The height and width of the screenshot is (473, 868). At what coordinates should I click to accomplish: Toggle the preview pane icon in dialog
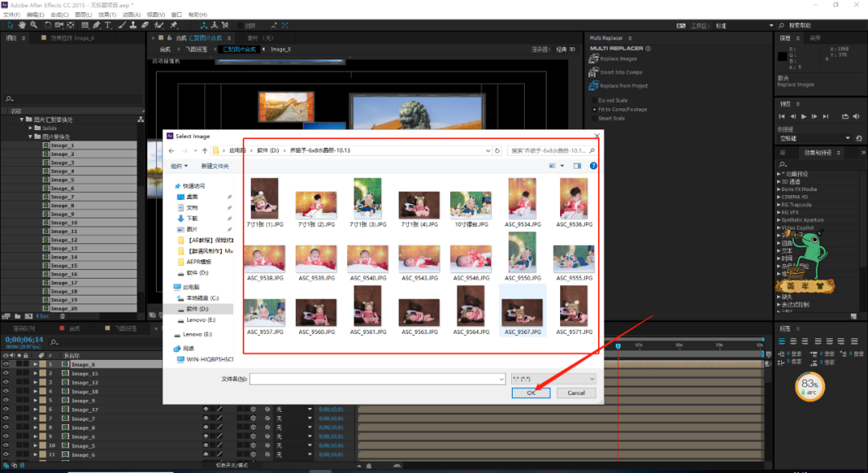(577, 166)
